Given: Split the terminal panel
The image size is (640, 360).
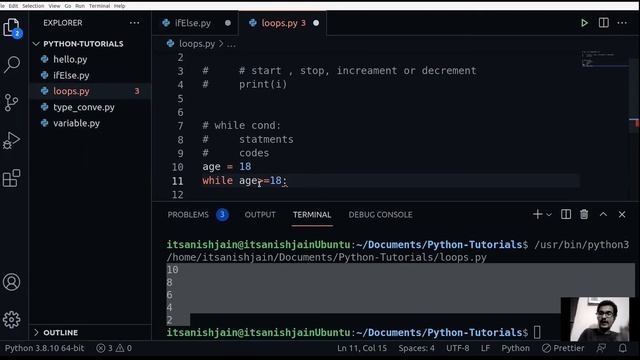Looking at the screenshot, I should pos(566,214).
